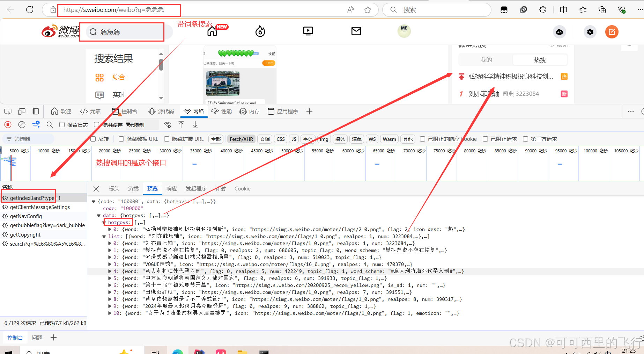Open DevTools more options ellipsis
Screen dimensions: 644x354
(x=631, y=111)
